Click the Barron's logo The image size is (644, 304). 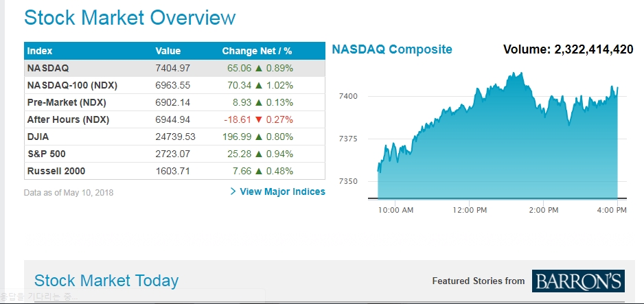[x=577, y=281]
